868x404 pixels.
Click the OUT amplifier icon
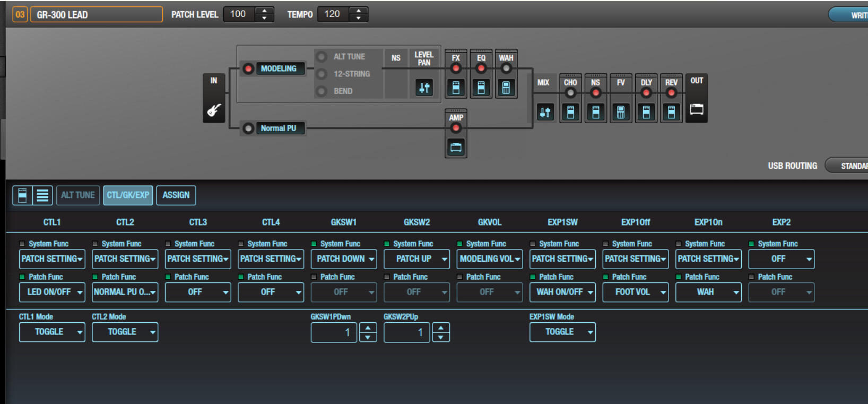pos(696,109)
